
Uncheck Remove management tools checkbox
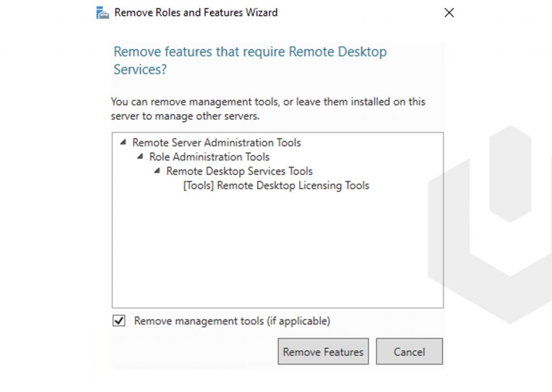(x=119, y=320)
